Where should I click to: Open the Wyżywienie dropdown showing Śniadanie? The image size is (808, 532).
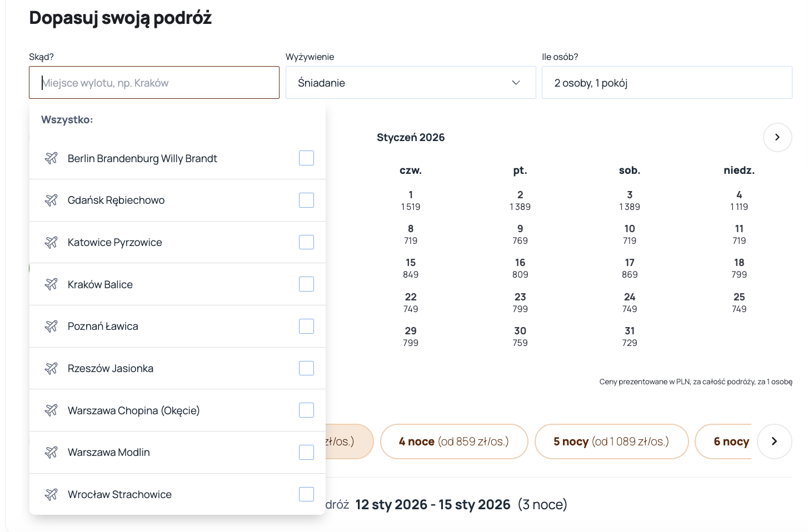pyautogui.click(x=410, y=83)
